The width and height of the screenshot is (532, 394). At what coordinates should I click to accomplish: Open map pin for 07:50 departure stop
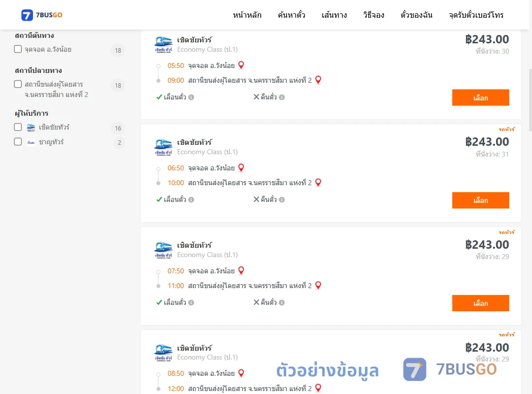point(241,270)
